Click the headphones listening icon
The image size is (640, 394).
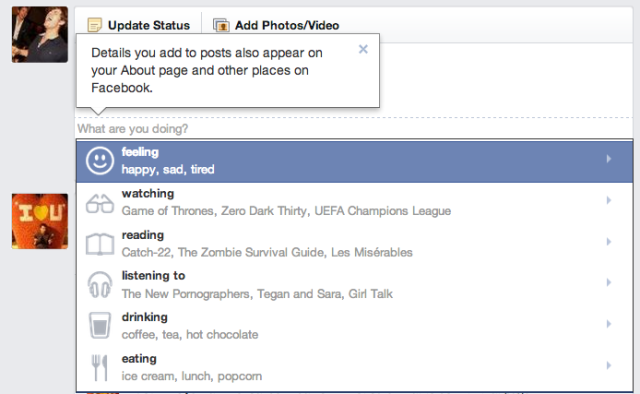pos(100,285)
